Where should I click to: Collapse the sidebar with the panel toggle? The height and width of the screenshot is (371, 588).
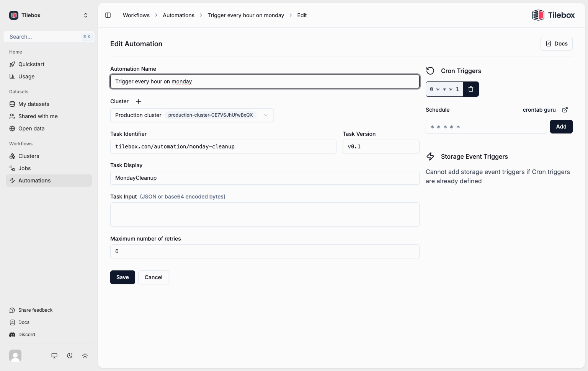108,15
